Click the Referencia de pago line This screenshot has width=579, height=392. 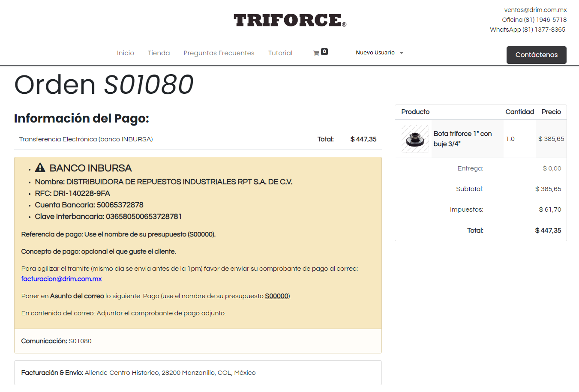(x=118, y=234)
